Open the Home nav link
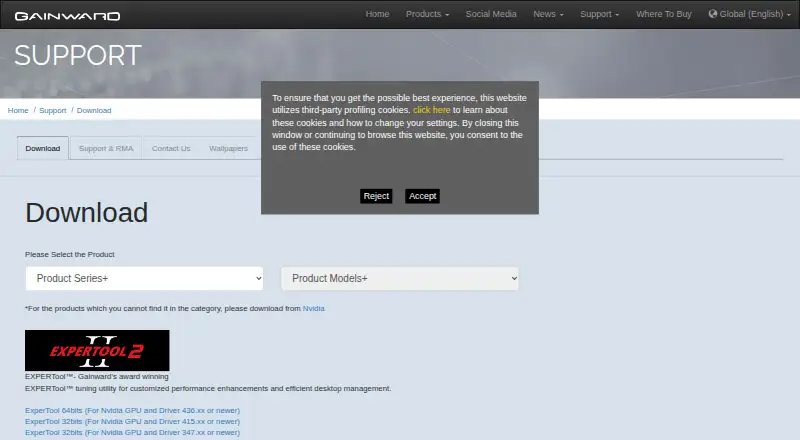 [x=377, y=14]
